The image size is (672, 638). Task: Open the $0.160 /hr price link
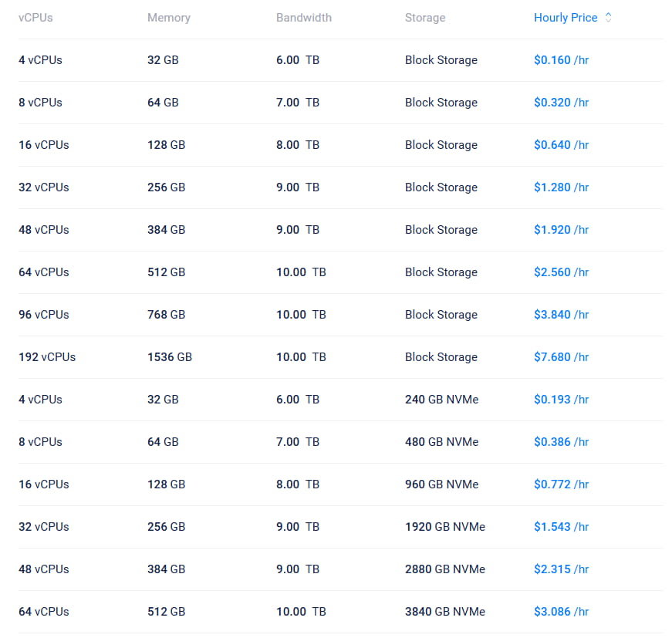pos(561,60)
